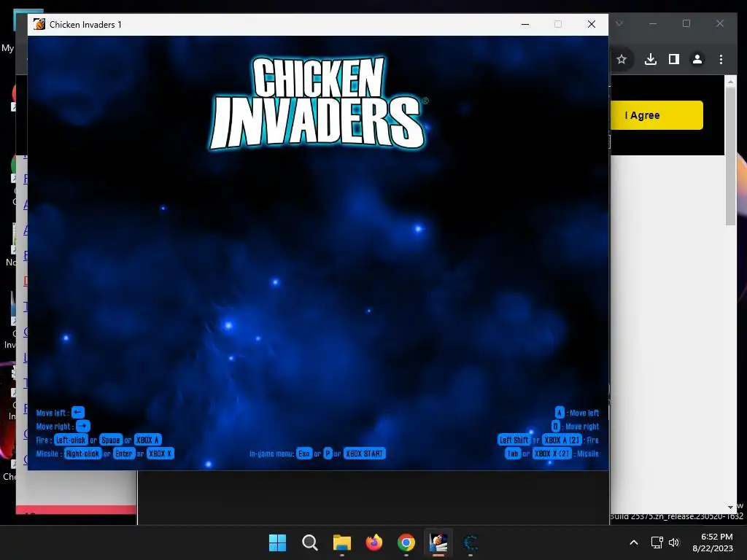Click the left arrow key badge beside Move left
Image resolution: width=747 pixels, height=560 pixels.
[x=77, y=413]
